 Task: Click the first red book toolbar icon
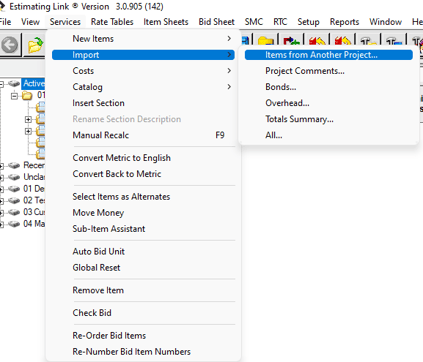click(317, 41)
